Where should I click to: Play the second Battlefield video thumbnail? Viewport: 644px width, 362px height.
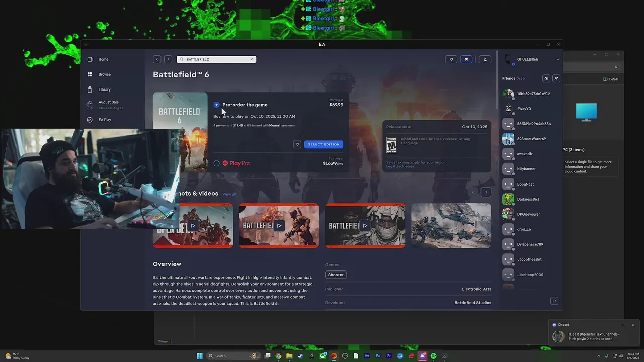[x=279, y=225]
